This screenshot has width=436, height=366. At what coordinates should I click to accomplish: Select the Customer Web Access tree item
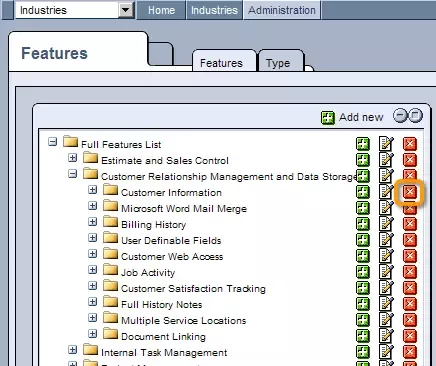pyautogui.click(x=172, y=257)
